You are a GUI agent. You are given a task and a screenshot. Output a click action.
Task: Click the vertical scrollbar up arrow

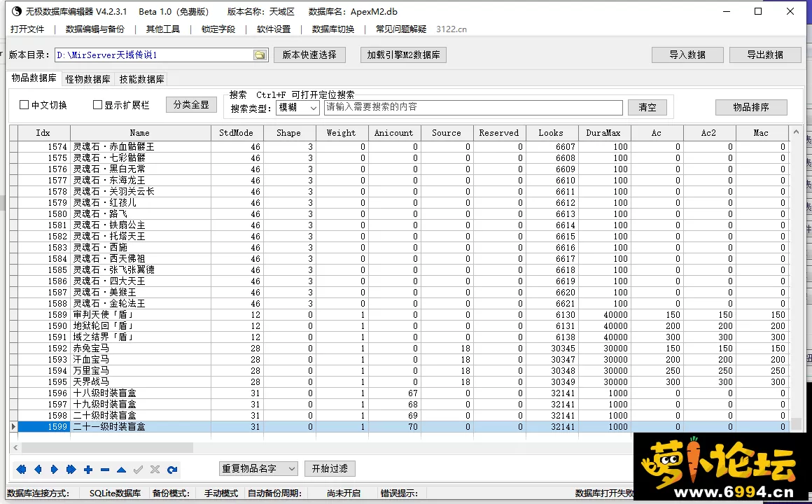797,132
